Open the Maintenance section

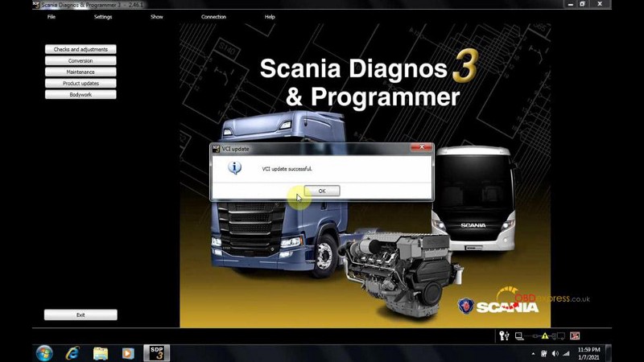pyautogui.click(x=80, y=72)
